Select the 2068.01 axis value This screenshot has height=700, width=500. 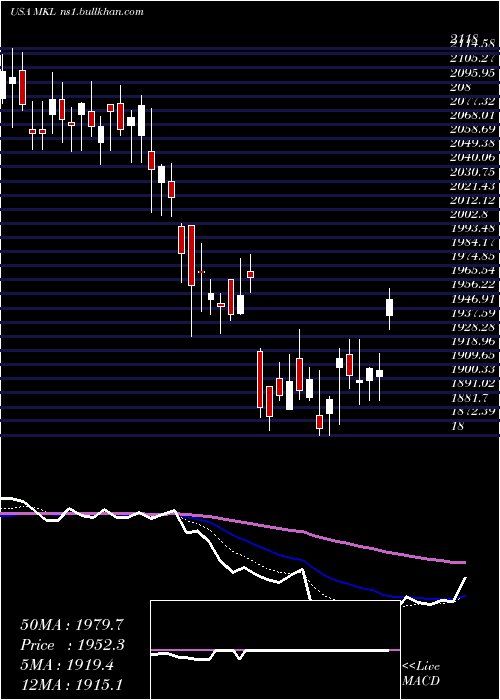473,116
